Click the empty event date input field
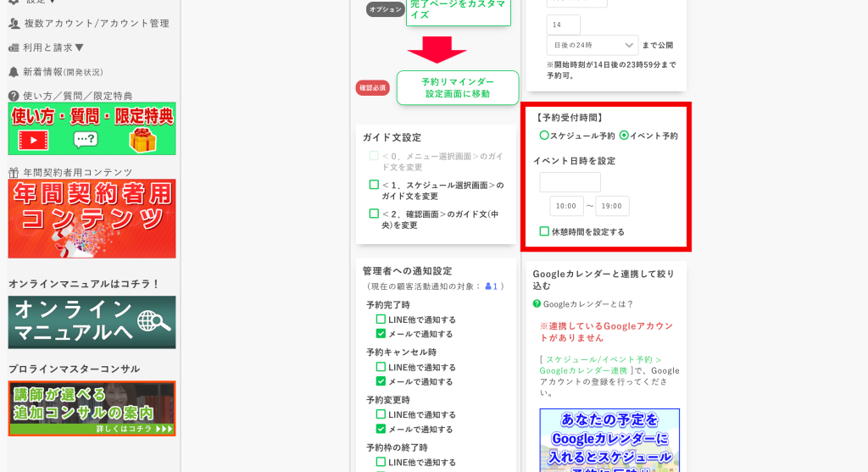This screenshot has height=472, width=868. tap(570, 182)
